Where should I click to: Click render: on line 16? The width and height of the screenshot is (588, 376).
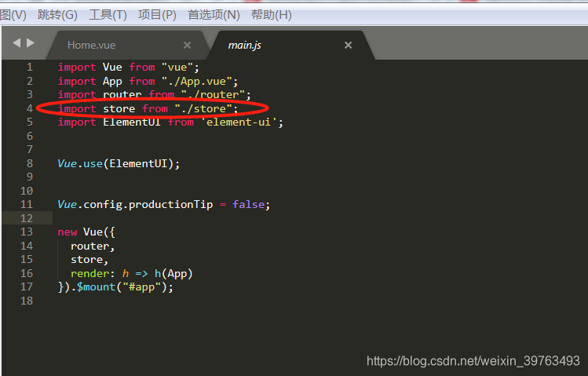(93, 274)
